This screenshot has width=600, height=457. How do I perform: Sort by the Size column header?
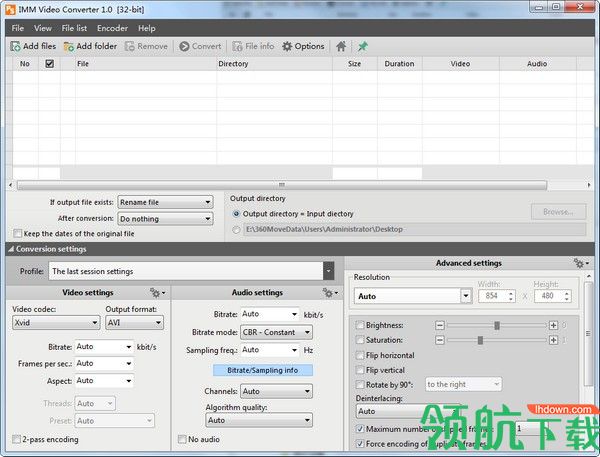(x=355, y=64)
